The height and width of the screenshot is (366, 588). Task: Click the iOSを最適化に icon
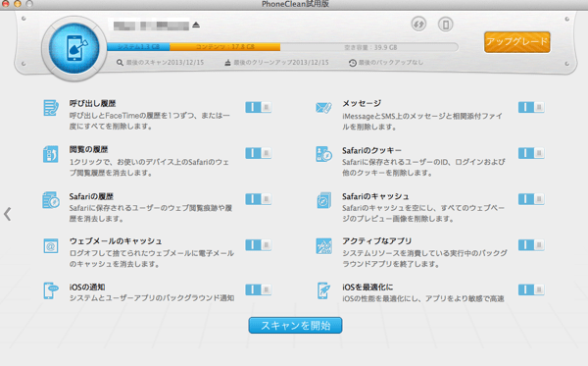pos(323,290)
